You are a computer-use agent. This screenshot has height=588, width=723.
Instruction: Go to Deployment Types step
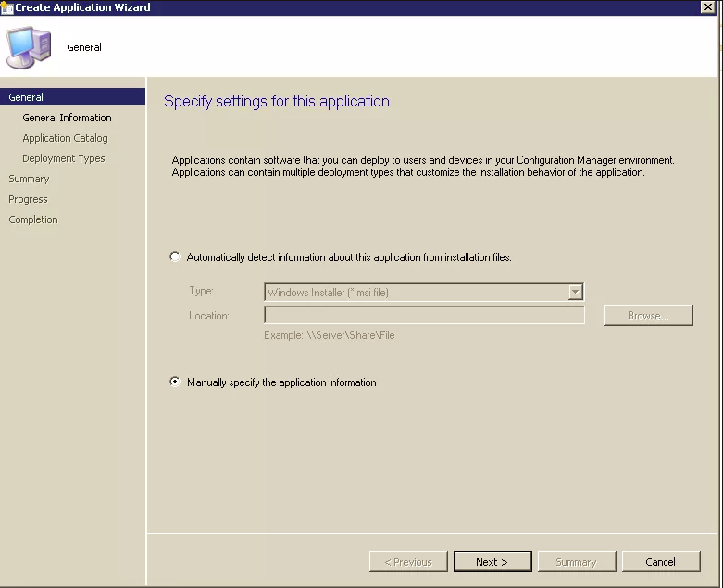tap(64, 158)
